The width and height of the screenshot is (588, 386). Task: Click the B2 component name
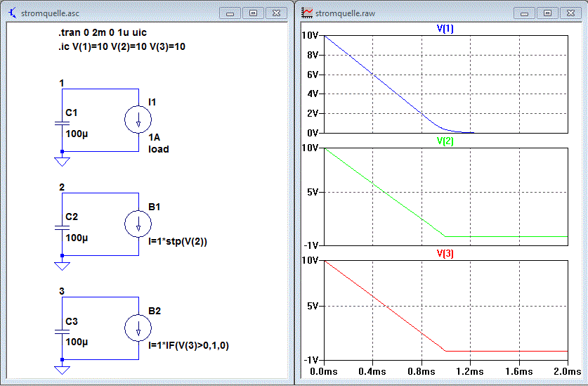[x=155, y=311]
